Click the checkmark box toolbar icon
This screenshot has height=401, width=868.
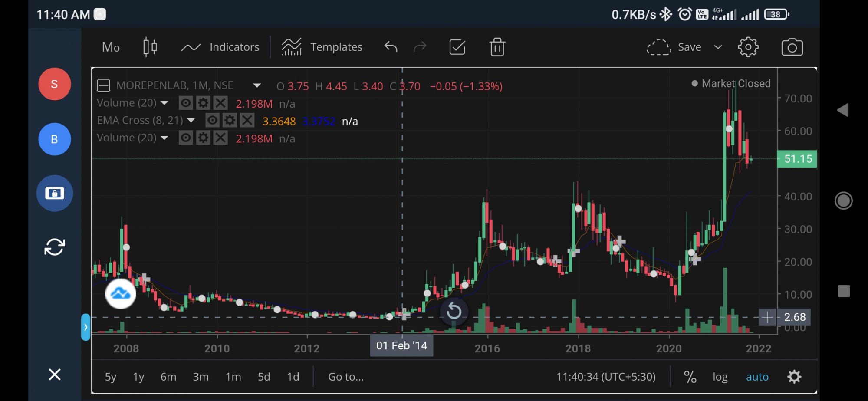(x=457, y=47)
